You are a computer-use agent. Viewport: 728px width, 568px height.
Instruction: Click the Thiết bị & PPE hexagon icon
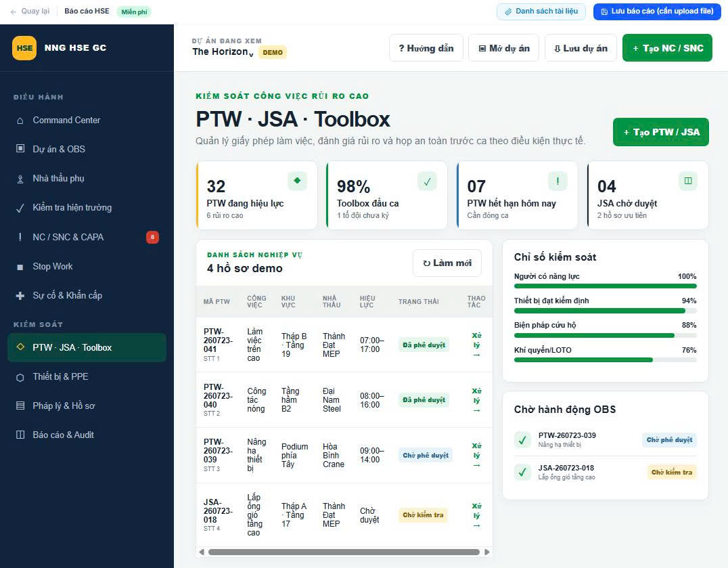pyautogui.click(x=20, y=377)
